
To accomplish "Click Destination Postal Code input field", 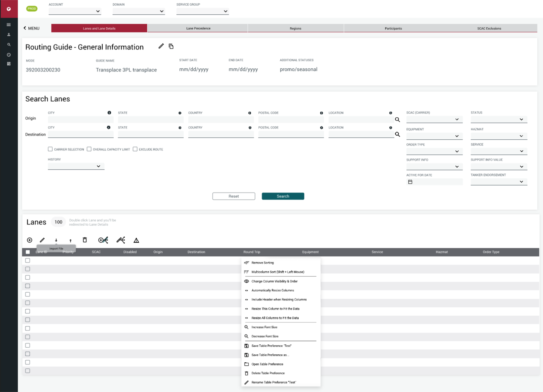I will click(291, 134).
